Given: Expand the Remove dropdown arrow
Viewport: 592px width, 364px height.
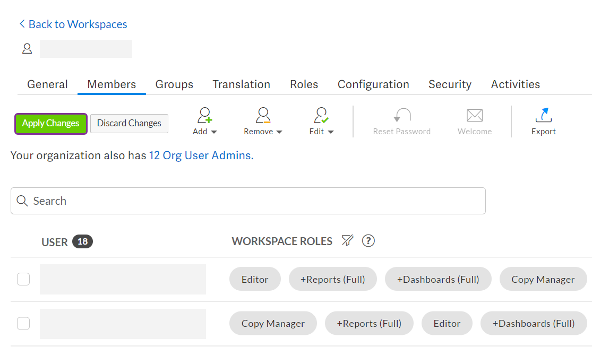Looking at the screenshot, I should coord(280,132).
